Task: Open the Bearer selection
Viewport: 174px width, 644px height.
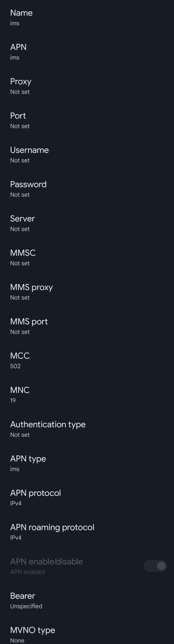Action: pos(87,601)
